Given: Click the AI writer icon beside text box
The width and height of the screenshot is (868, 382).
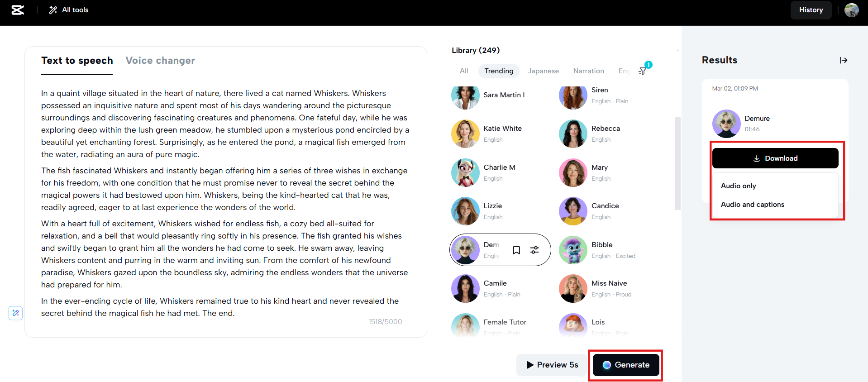Looking at the screenshot, I should 16,313.
